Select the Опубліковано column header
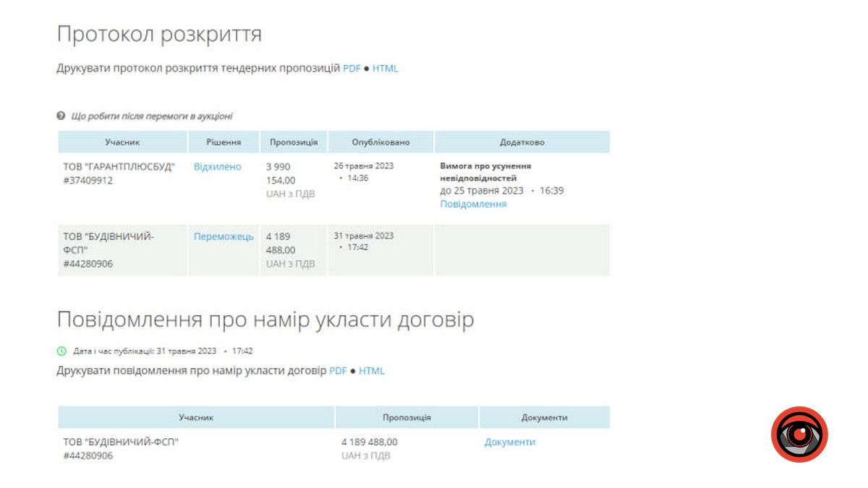The width and height of the screenshot is (868, 488). point(381,142)
